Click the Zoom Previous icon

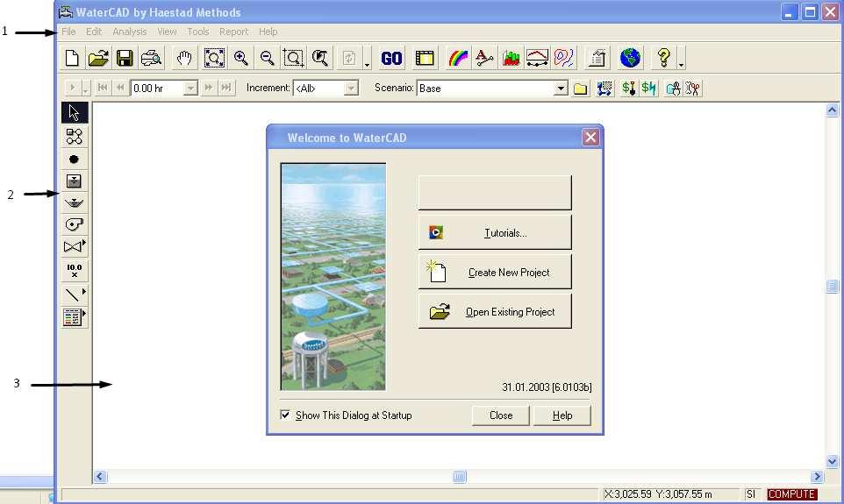tap(320, 58)
